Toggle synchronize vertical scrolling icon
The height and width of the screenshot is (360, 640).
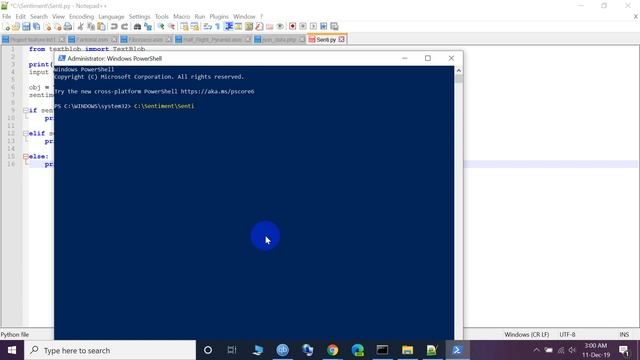point(184,27)
